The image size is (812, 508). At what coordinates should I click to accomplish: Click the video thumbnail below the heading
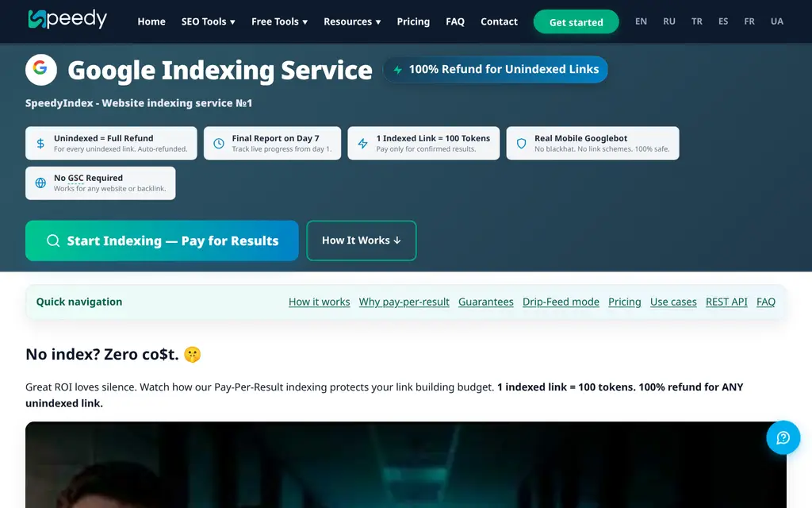(x=406, y=464)
